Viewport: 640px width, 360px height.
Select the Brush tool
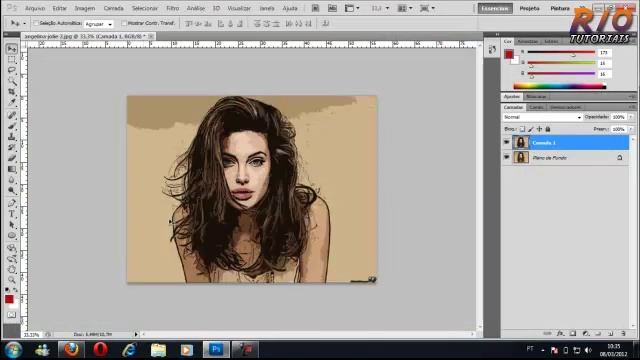(12, 126)
